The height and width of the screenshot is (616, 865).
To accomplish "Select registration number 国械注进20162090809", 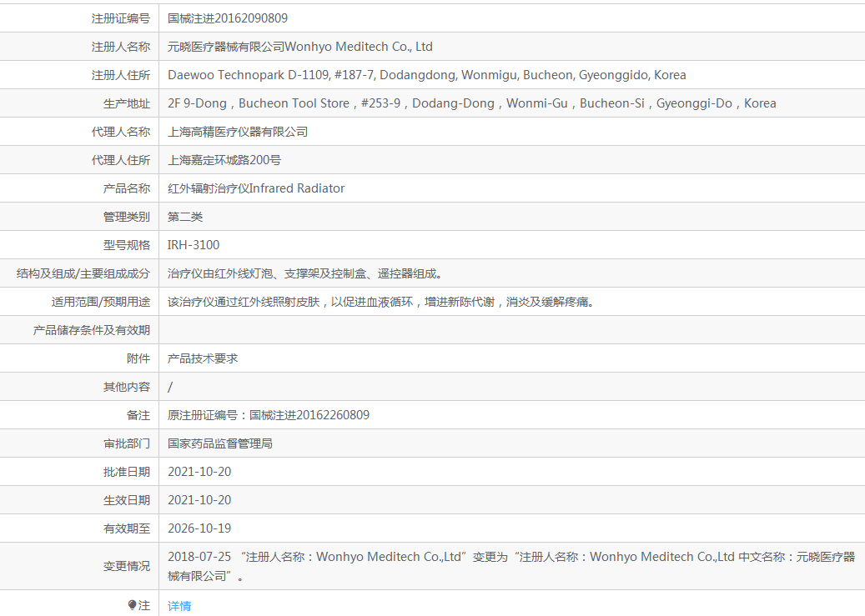I will coord(228,18).
